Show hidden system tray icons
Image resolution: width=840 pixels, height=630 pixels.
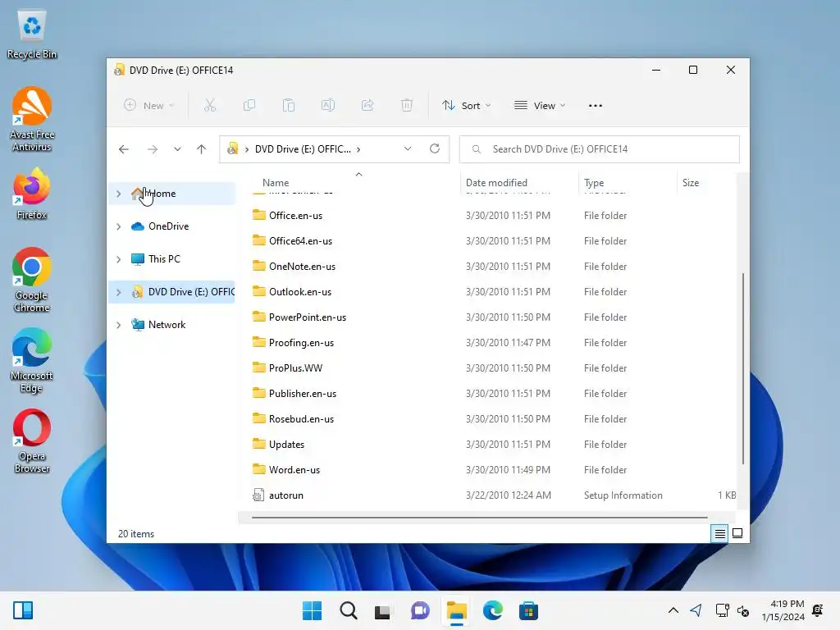[673, 610]
